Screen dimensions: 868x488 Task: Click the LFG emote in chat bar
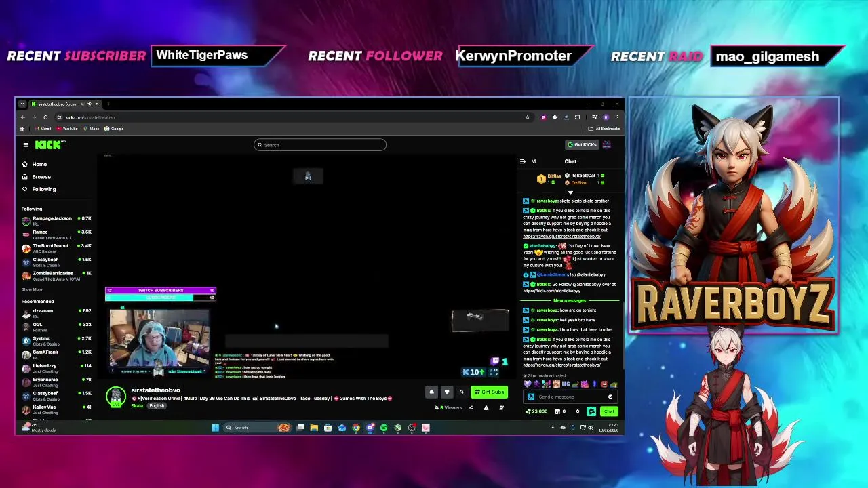click(566, 384)
